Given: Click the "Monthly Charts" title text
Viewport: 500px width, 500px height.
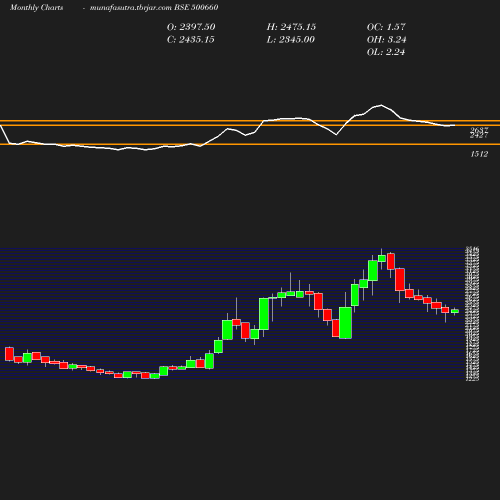Looking at the screenshot, I should (x=36, y=7).
